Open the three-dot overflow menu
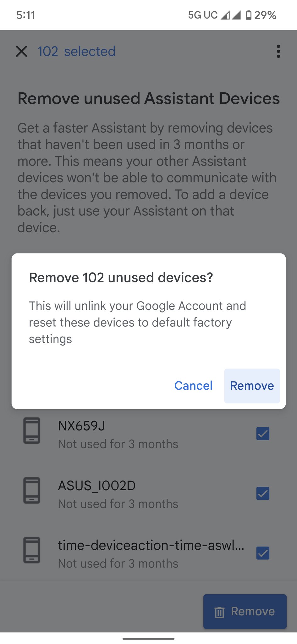The height and width of the screenshot is (644, 297). pos(278,51)
